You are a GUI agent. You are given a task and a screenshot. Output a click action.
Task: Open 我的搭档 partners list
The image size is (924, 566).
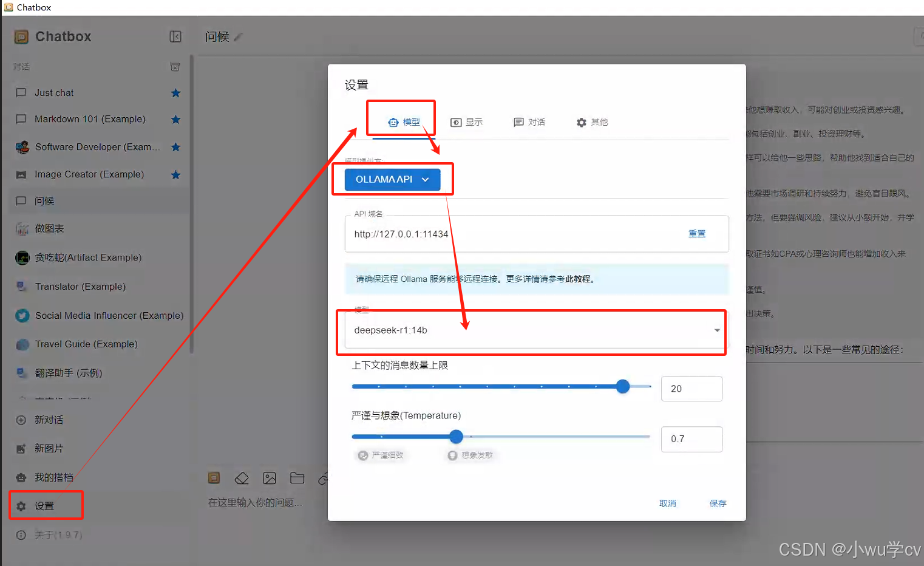pos(53,477)
